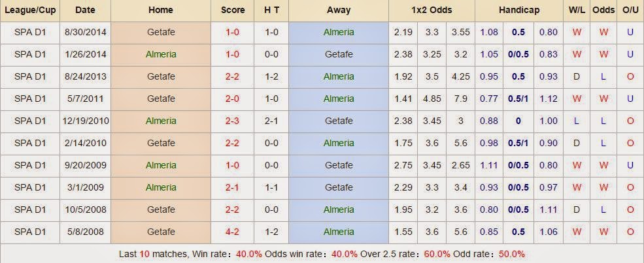Screen dimensions: 644x263
Task: Click the W/L column header
Action: click(x=577, y=10)
